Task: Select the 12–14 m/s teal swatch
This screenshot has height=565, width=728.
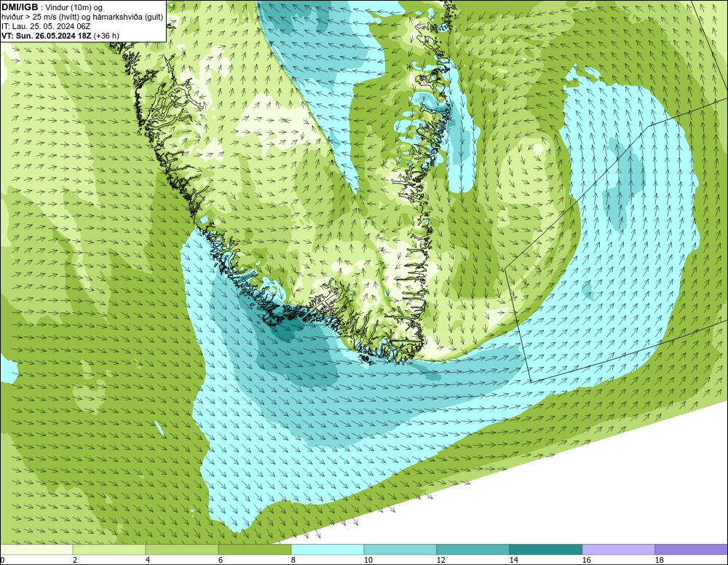Action: pyautogui.click(x=473, y=550)
